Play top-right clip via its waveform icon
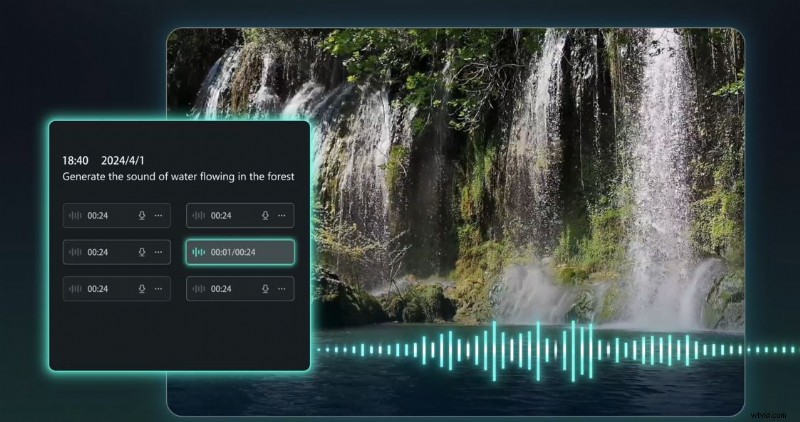The height and width of the screenshot is (422, 800). point(199,216)
